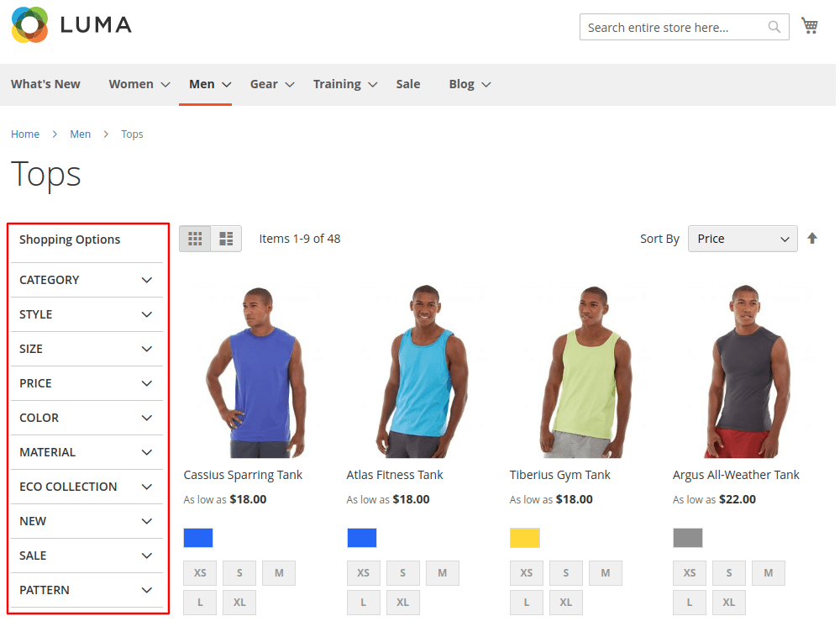The width and height of the screenshot is (840, 632).
Task: Select size S for Argus All-Weather Tank
Action: 728,573
